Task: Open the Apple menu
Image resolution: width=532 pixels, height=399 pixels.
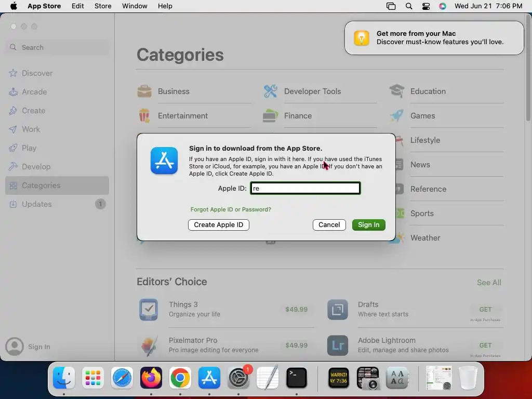Action: [14, 6]
